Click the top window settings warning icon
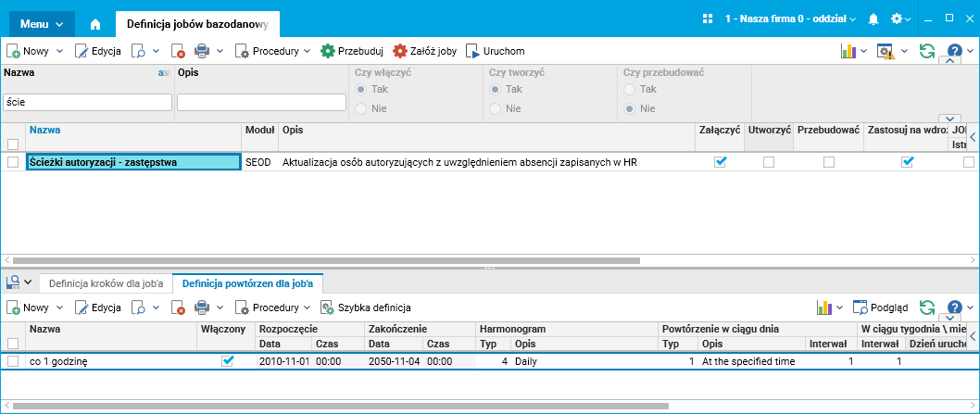 (x=886, y=51)
